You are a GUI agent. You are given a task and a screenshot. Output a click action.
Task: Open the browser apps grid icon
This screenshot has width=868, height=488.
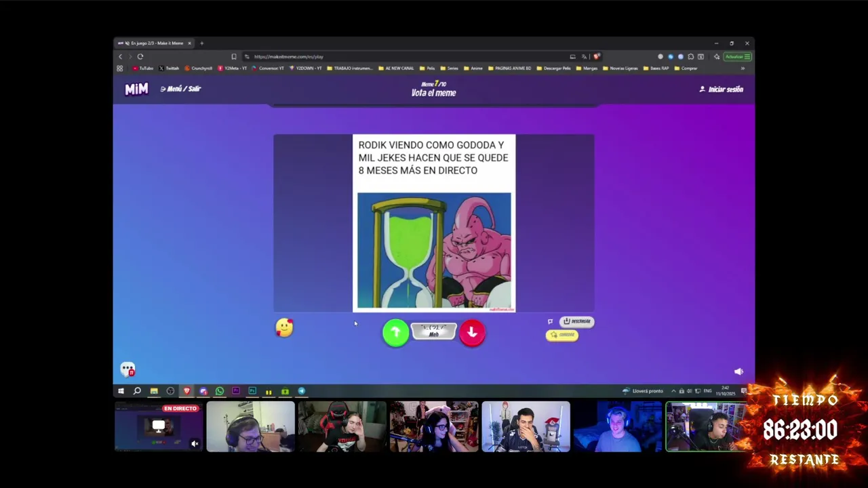click(120, 68)
